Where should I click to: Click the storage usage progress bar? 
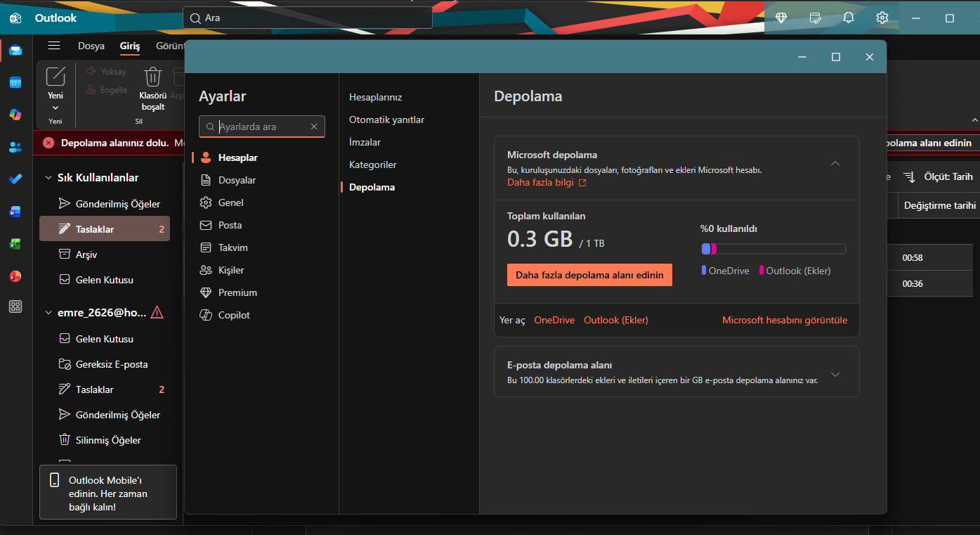[x=773, y=249]
